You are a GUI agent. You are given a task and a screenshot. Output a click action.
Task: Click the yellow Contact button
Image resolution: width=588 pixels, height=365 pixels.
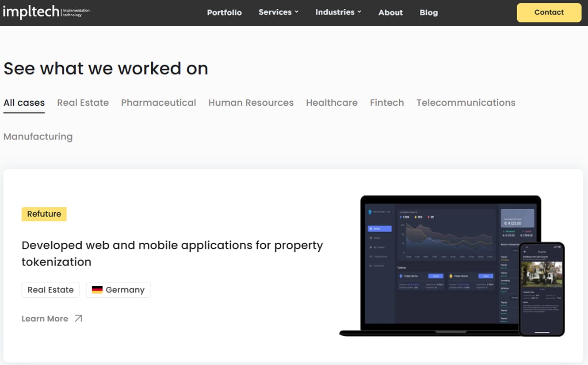tap(549, 12)
